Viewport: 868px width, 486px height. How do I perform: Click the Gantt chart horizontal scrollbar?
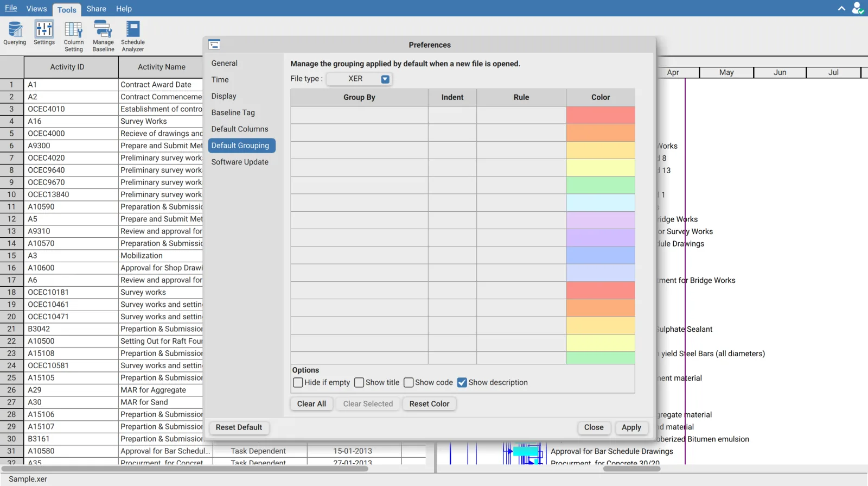click(x=632, y=469)
